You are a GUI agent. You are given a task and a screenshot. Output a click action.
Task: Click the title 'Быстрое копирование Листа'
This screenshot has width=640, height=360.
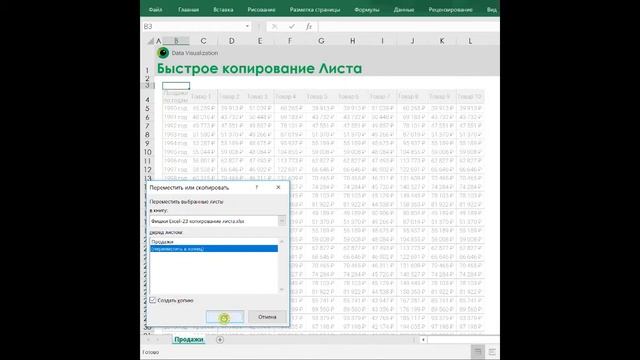tap(259, 69)
